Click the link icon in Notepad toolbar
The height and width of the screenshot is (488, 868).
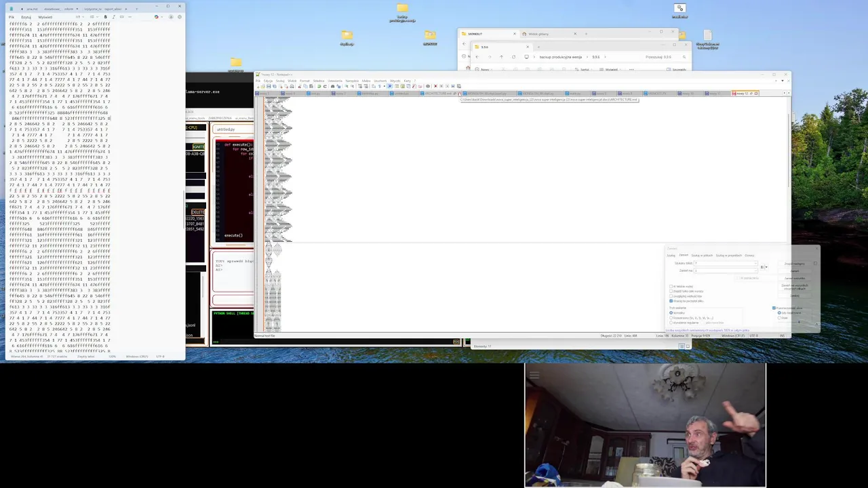(x=122, y=17)
